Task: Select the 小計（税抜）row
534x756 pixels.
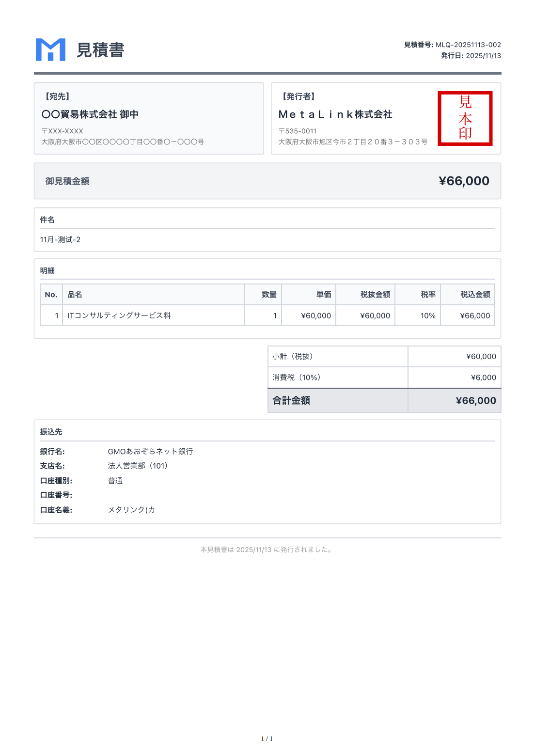Action: pyautogui.click(x=385, y=356)
